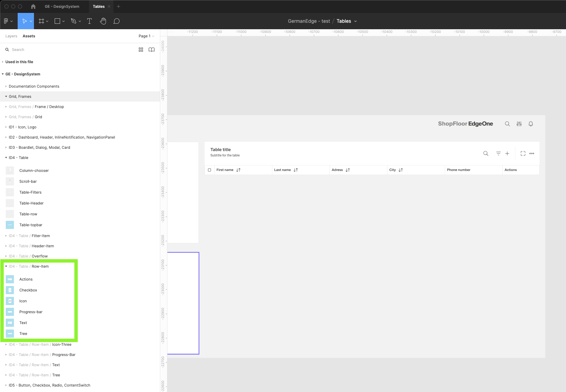This screenshot has width=566, height=392.
Task: Select the Move tool in toolbar
Action: point(24,21)
